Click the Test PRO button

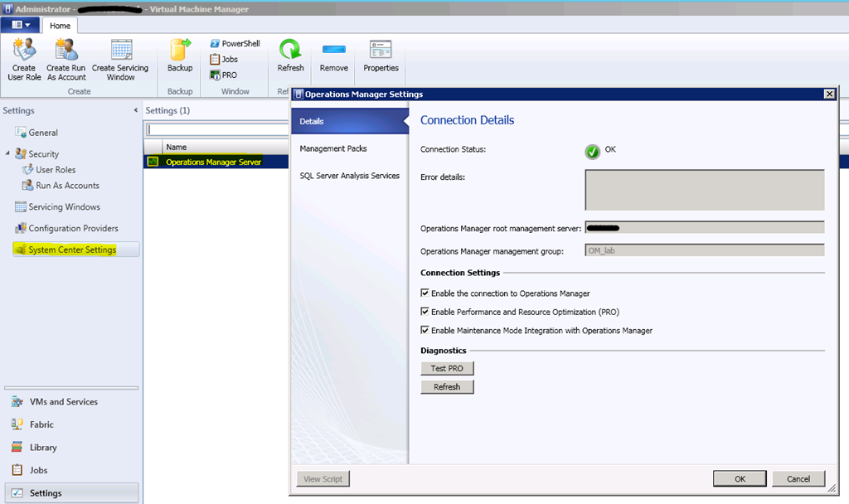click(447, 368)
